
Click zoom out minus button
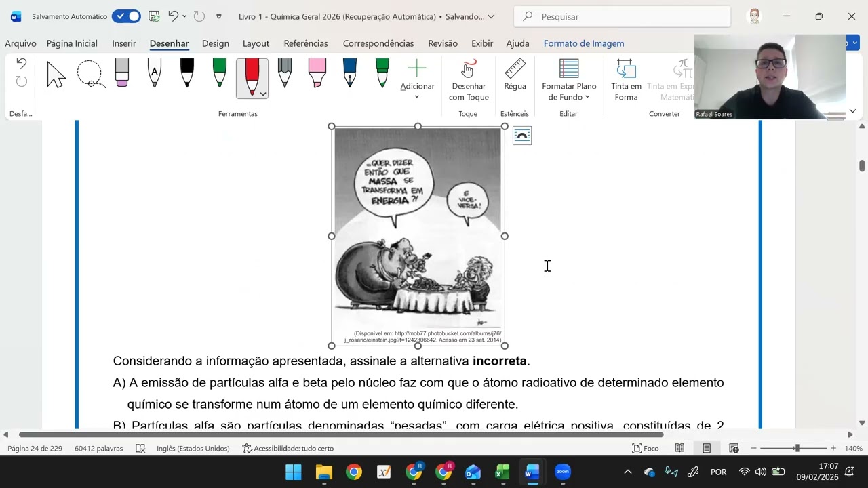tap(753, 448)
